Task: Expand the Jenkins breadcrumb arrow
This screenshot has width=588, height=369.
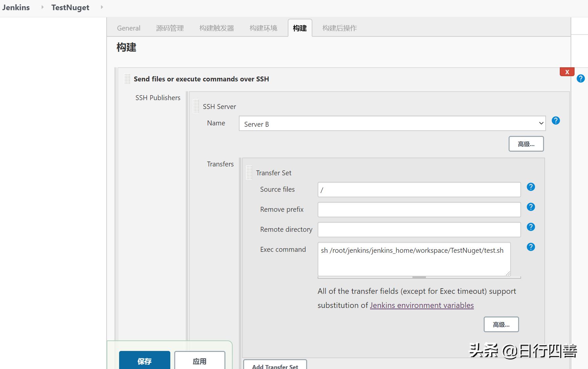Action: (x=42, y=7)
